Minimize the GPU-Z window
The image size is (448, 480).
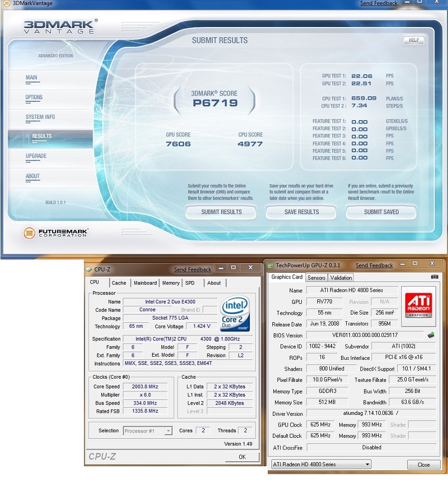click(403, 264)
